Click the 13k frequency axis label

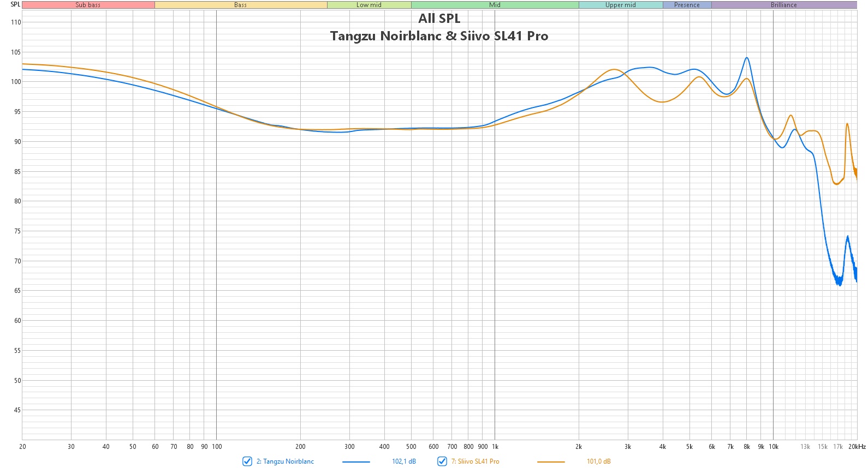[805, 447]
